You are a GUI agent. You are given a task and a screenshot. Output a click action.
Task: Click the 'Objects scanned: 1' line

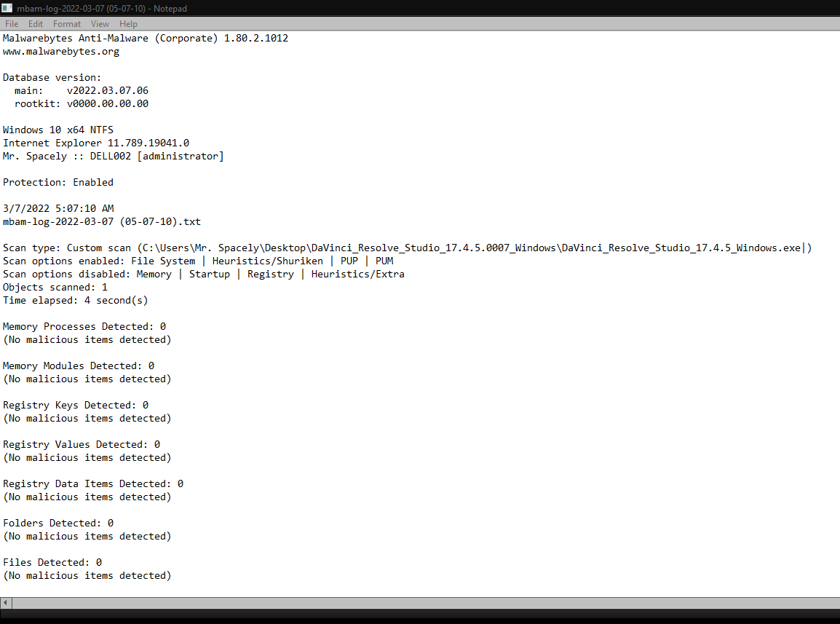(x=55, y=288)
